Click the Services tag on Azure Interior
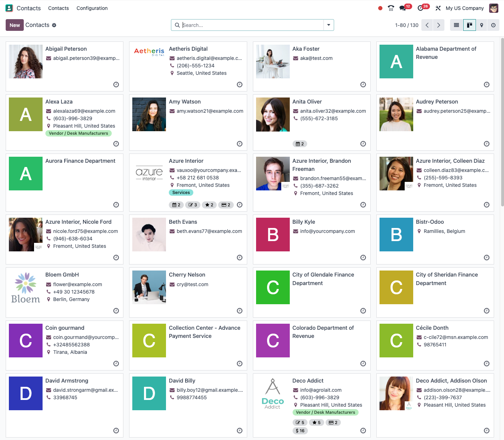Screen dimensions: 504x440 (x=181, y=193)
